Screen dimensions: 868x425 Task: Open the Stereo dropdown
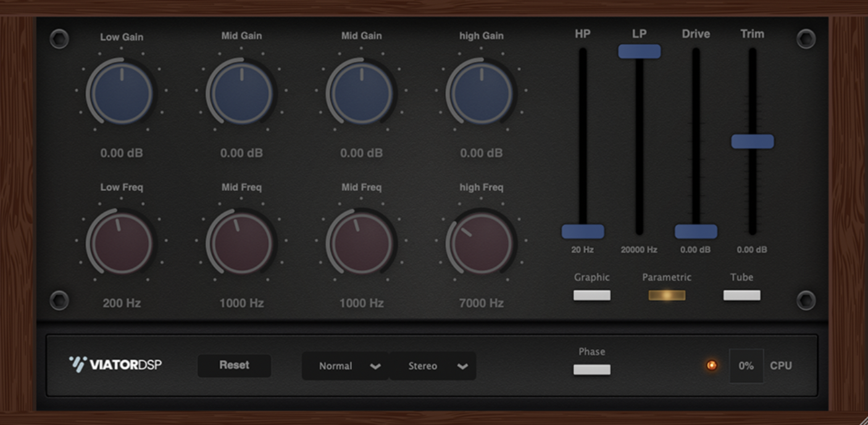pos(433,366)
